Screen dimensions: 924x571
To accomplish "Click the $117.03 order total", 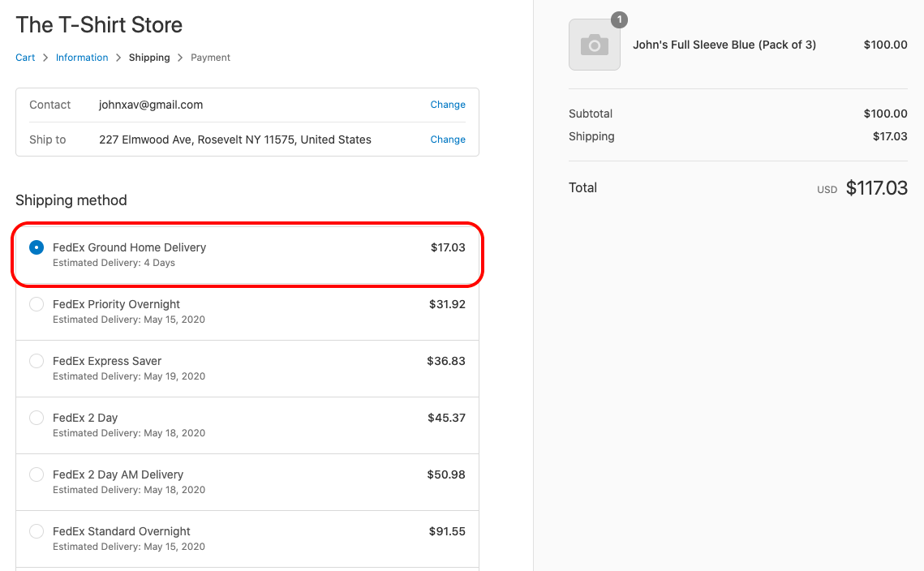I will coord(877,188).
